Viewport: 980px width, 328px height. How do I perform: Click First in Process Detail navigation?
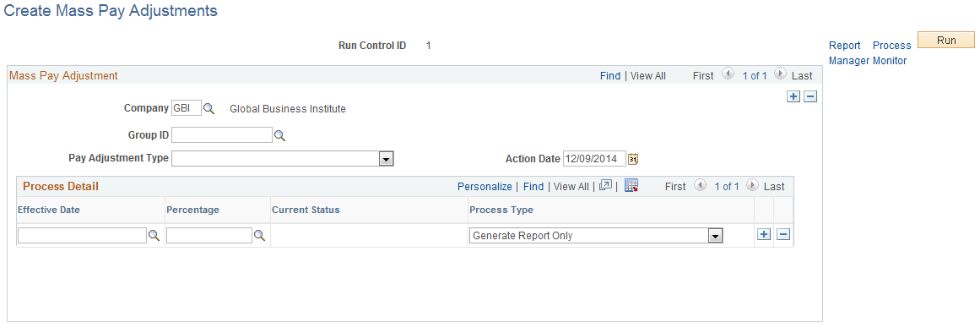675,187
